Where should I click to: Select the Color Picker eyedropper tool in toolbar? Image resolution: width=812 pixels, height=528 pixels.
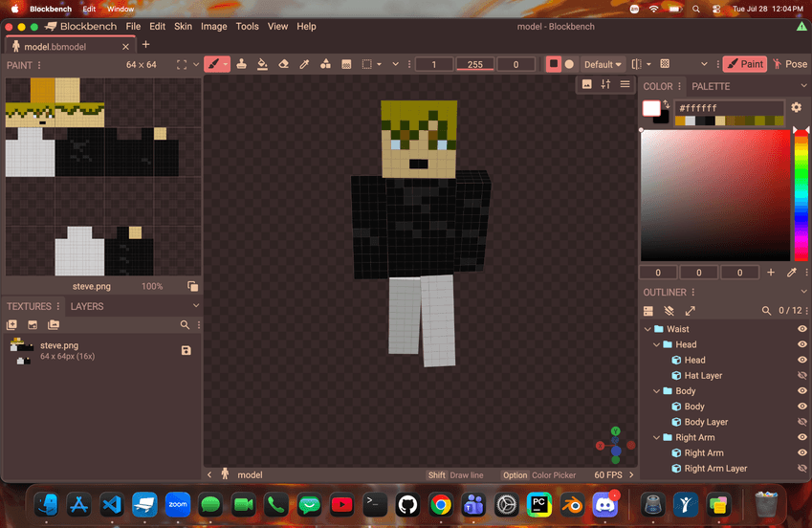point(304,64)
